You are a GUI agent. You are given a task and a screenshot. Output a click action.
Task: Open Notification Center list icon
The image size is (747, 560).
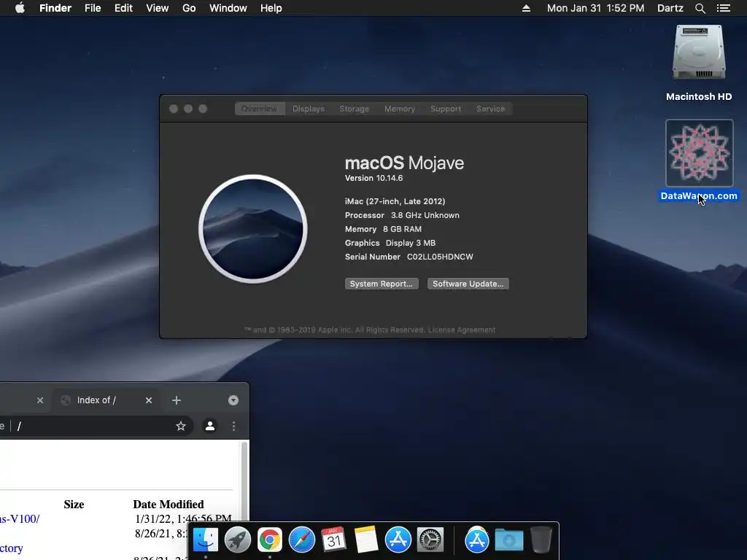(x=723, y=8)
